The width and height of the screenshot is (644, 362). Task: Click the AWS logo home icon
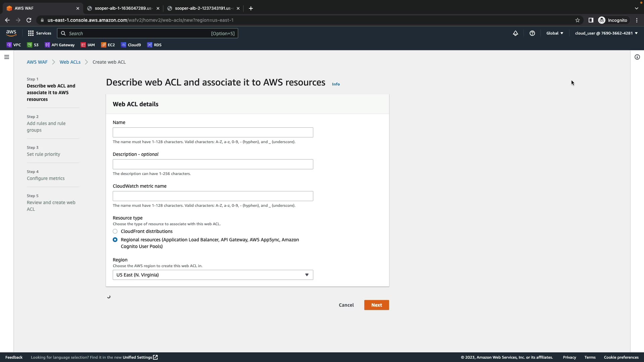coord(11,33)
